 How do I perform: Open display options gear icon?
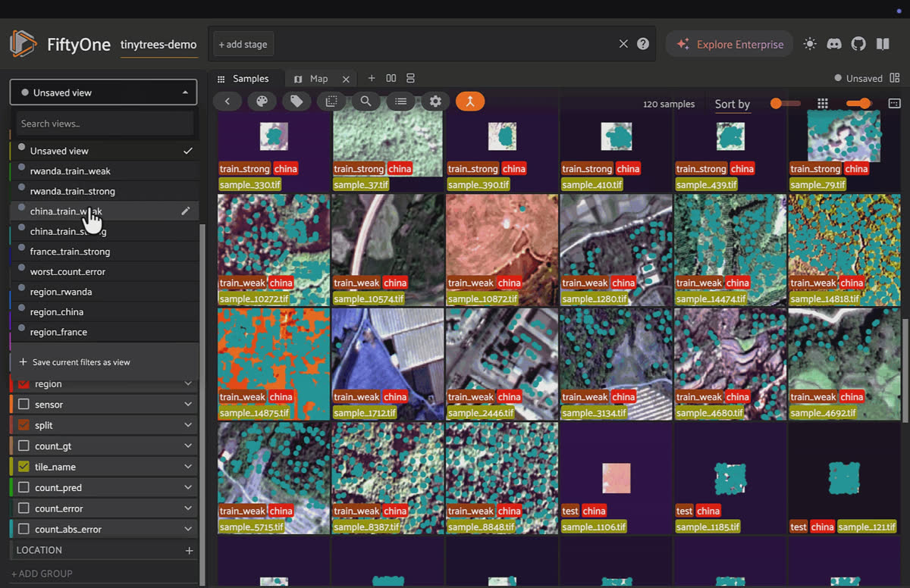435,101
